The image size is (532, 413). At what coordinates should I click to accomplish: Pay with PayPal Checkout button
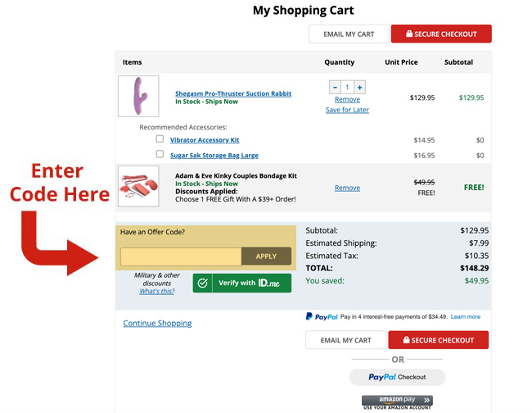(397, 377)
